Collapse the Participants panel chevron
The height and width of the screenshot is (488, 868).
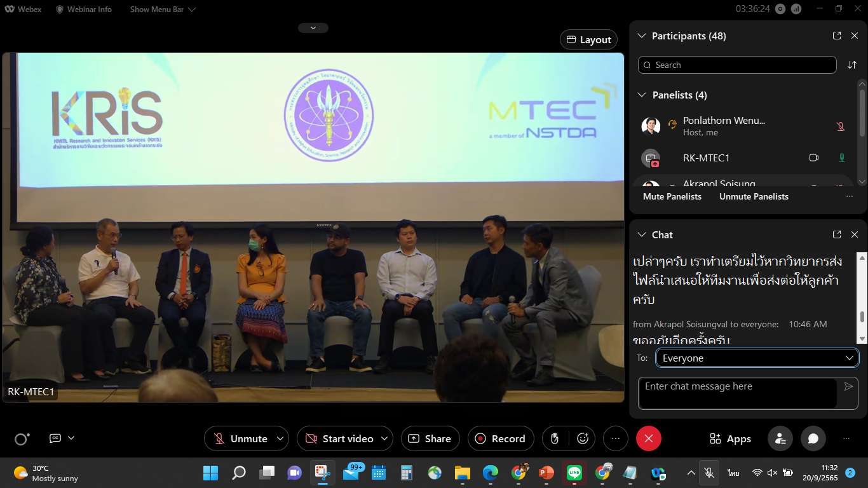641,36
